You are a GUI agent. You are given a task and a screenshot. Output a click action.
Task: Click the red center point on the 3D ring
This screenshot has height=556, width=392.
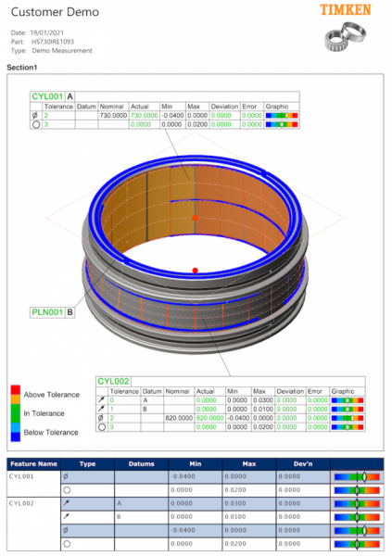click(195, 218)
